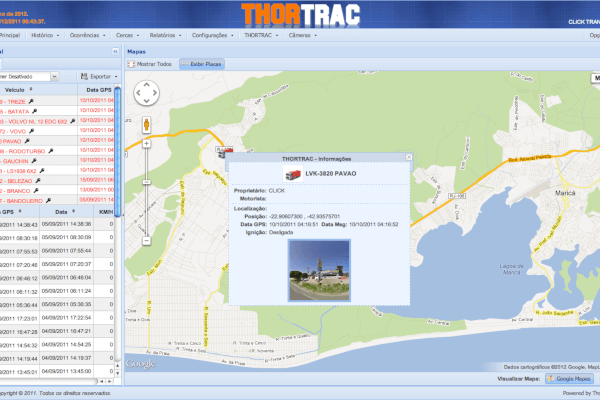
Task: Close the THORTRAC Informações popup
Action: tap(407, 158)
